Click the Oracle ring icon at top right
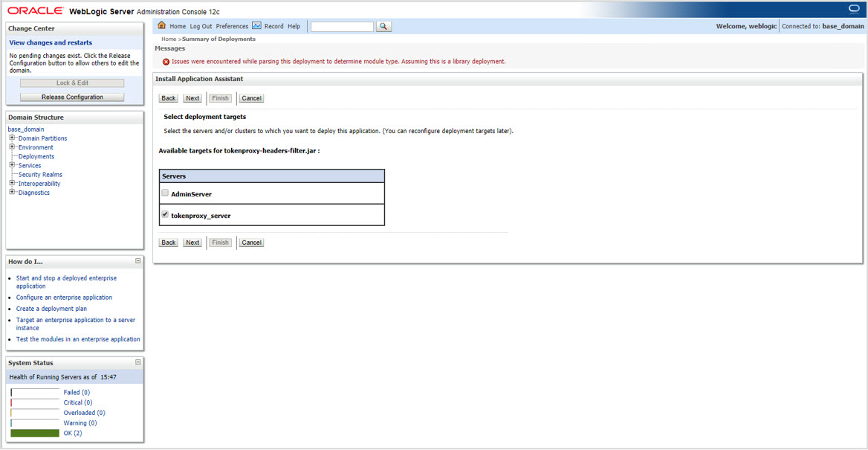This screenshot has height=450, width=868. [853, 8]
